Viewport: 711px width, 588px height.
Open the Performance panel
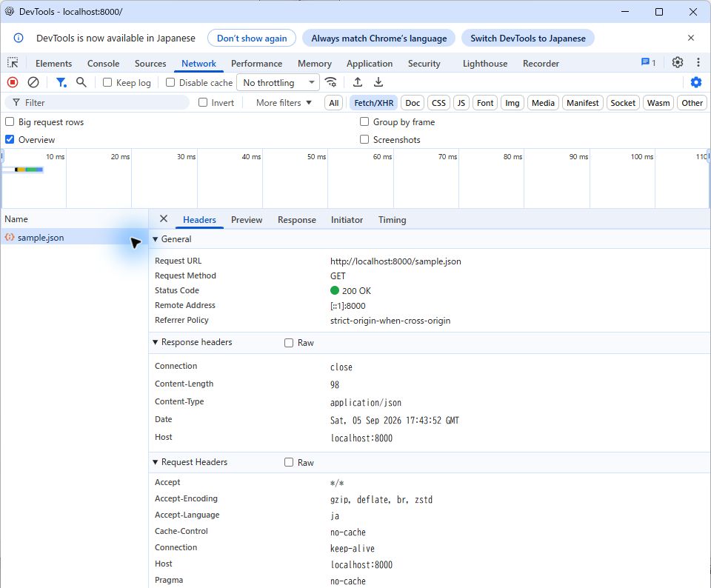[257, 64]
